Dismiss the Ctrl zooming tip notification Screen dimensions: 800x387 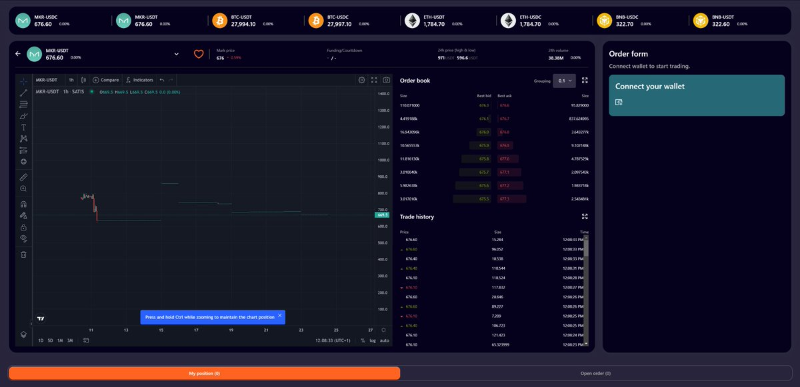pyautogui.click(x=280, y=316)
